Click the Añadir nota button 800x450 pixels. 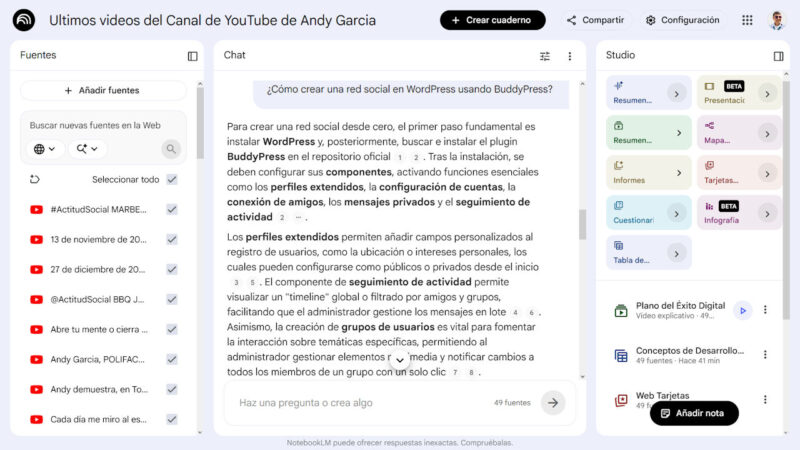coord(694,413)
